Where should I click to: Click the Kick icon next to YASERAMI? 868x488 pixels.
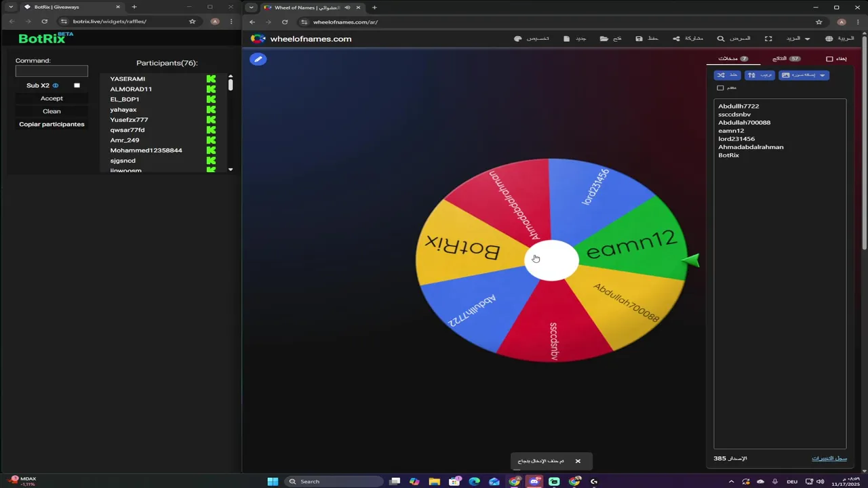(x=211, y=79)
